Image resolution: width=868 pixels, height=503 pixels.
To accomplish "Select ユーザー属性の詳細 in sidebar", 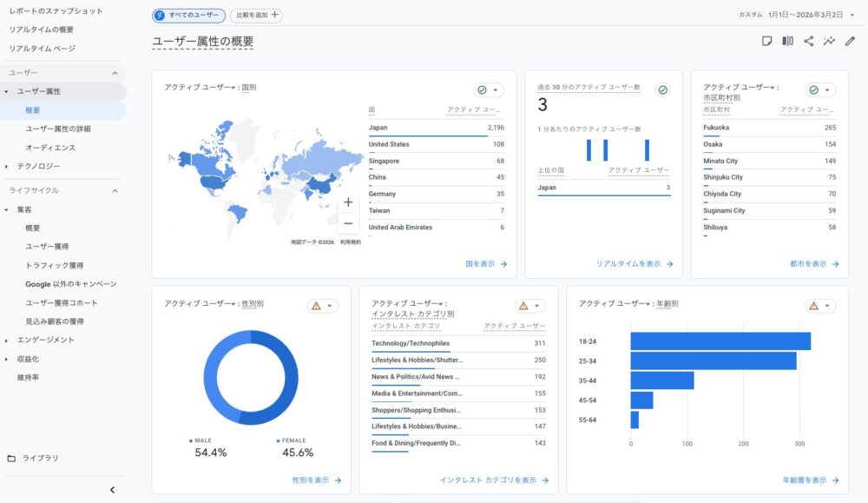I will point(58,129).
